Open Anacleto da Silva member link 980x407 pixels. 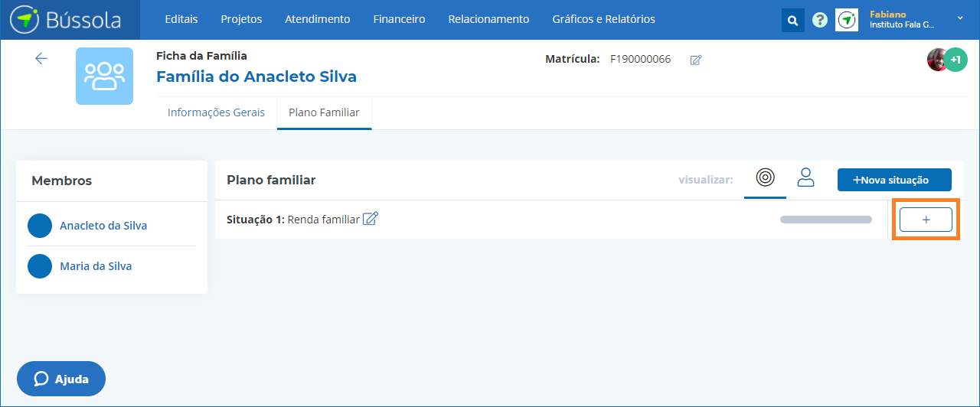(x=103, y=226)
